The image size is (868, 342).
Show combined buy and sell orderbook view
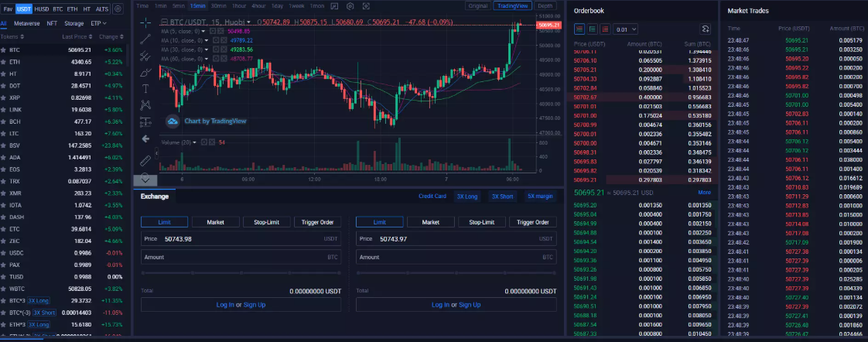point(579,29)
